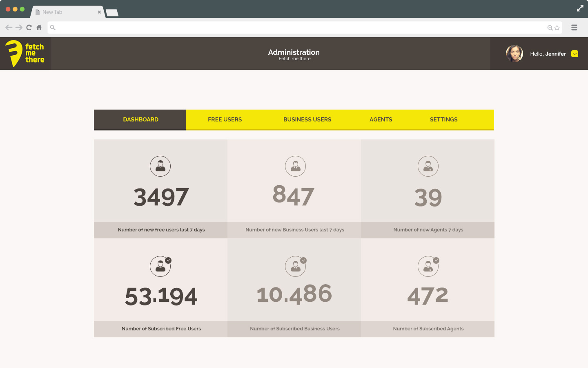The image size is (588, 368).
Task: Click the 3497 new free users count
Action: click(x=161, y=197)
